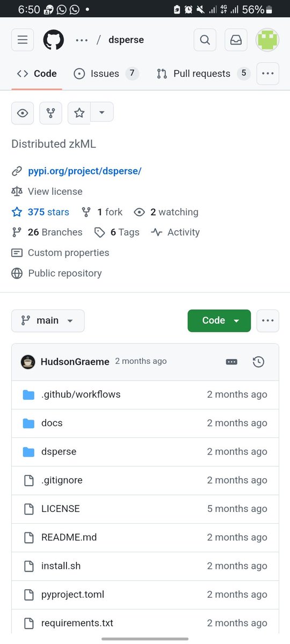Click the Public repository label
Viewport: 290px width, 644px height.
65,273
